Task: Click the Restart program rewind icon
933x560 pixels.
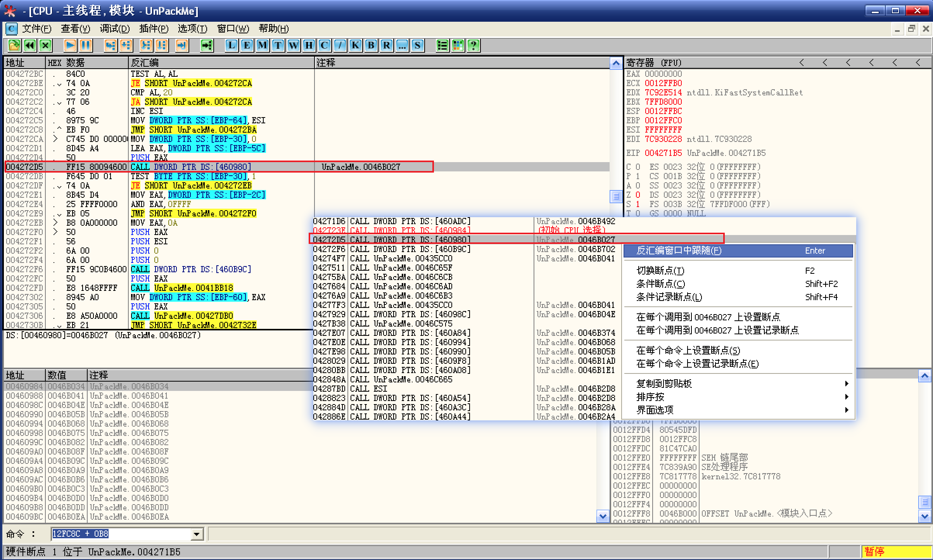Action: 30,46
